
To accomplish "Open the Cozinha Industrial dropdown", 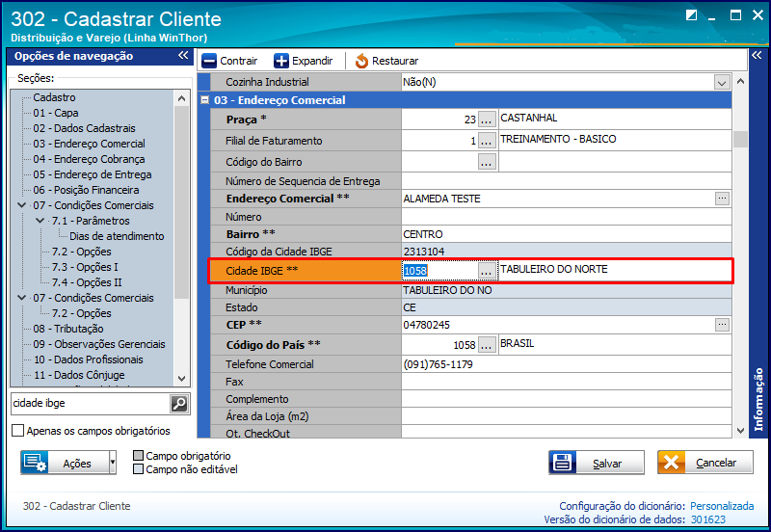I will coord(721,82).
